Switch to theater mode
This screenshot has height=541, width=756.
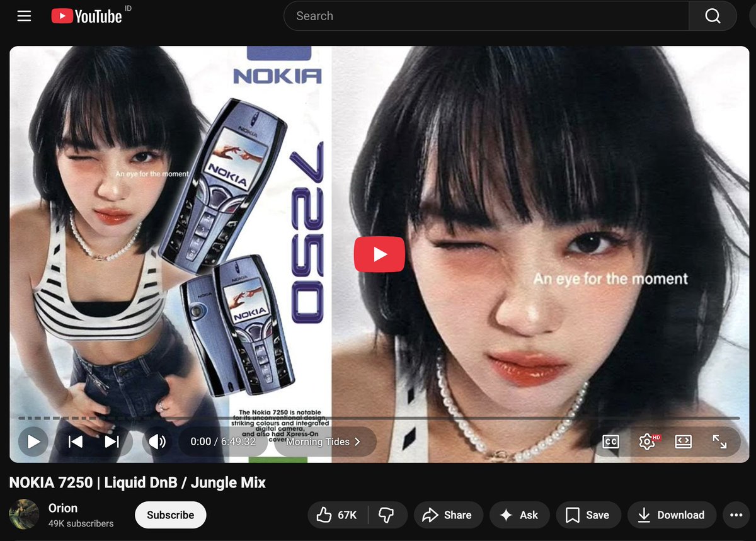click(x=684, y=441)
